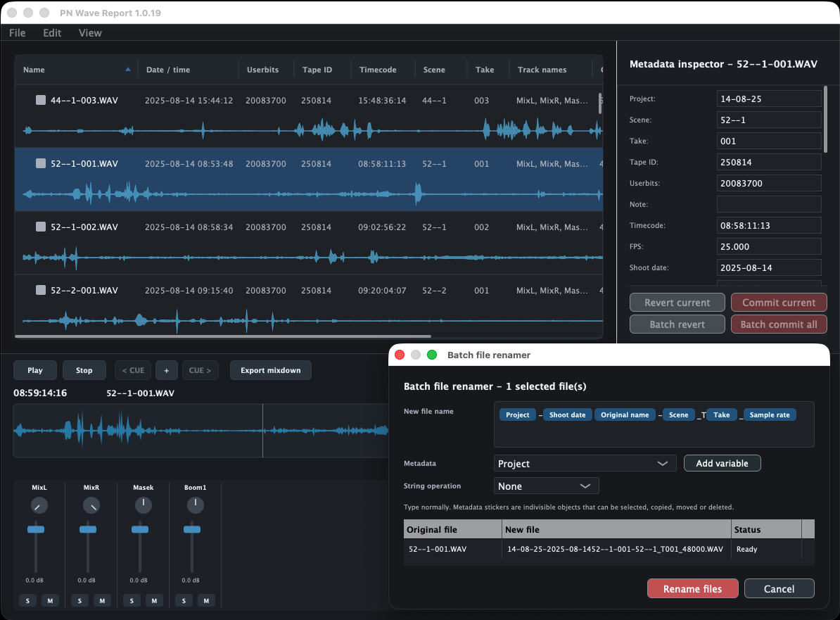
Task: Click Export mixdown
Action: tap(271, 370)
